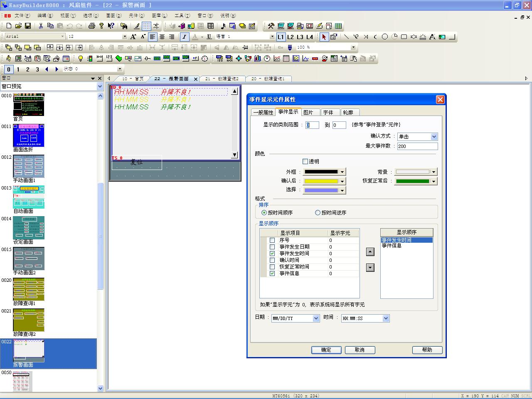
Task: Open the 确认方式 dropdown
Action: 434,137
